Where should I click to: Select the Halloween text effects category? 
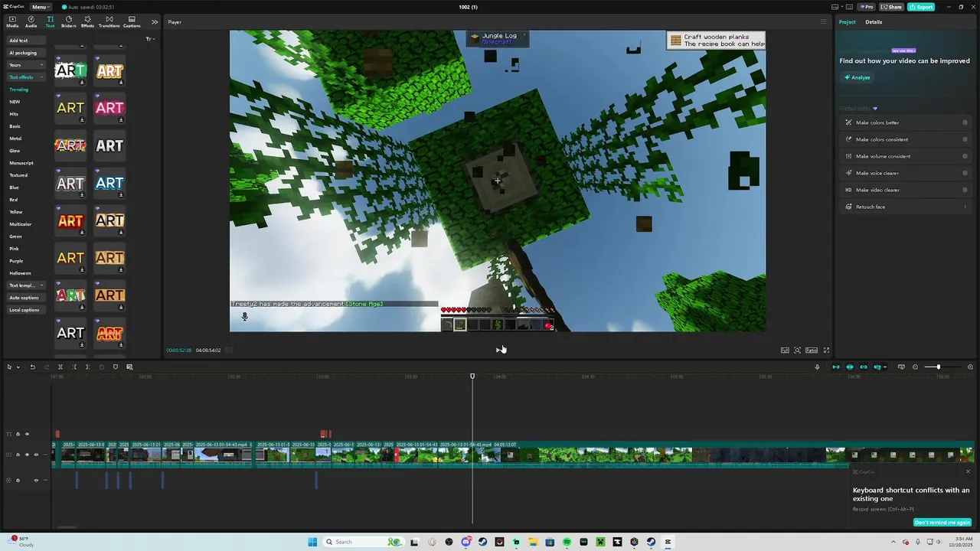coord(20,273)
